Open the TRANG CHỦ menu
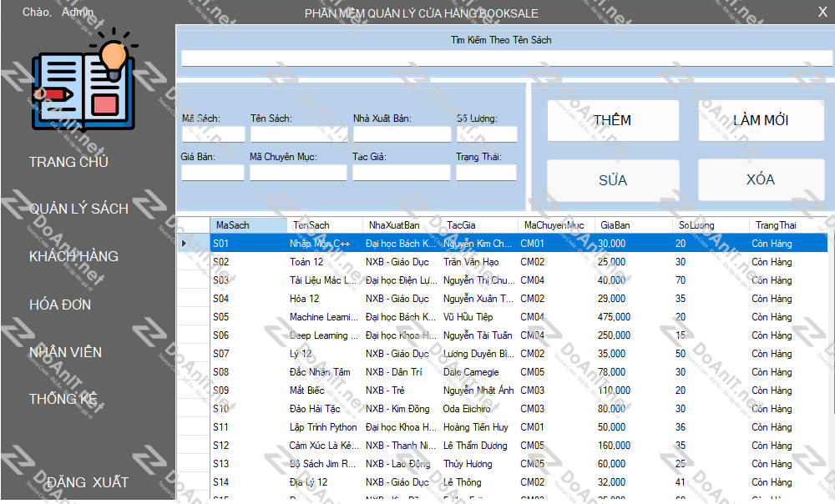835x504 pixels. point(68,162)
